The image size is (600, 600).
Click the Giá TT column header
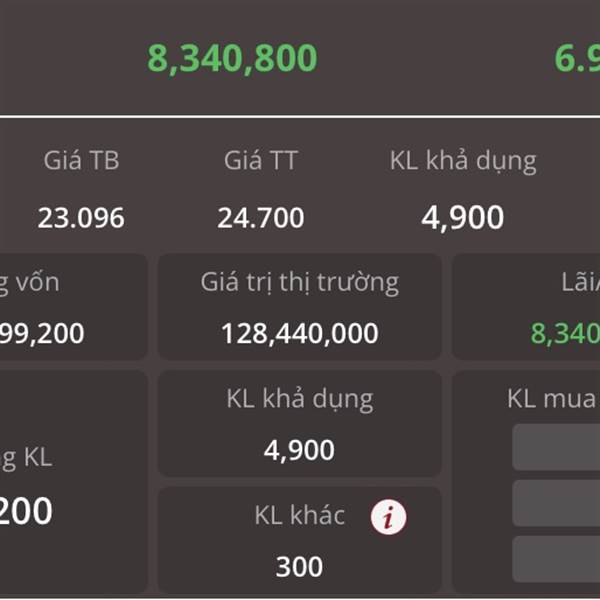[x=261, y=160]
